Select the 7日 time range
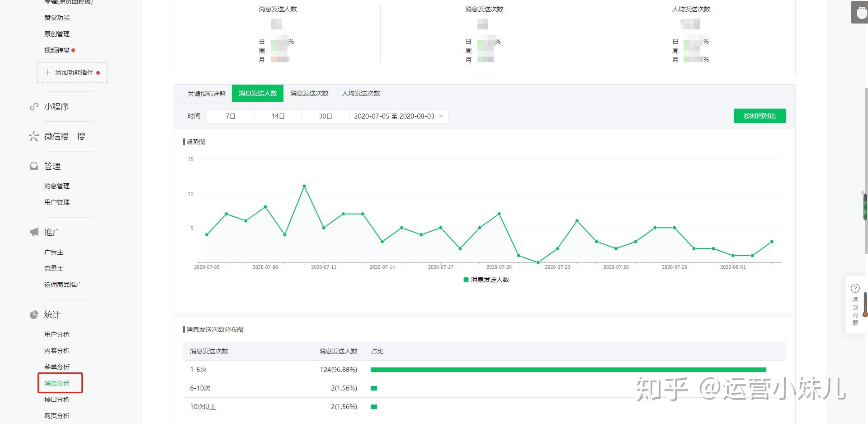 (231, 116)
